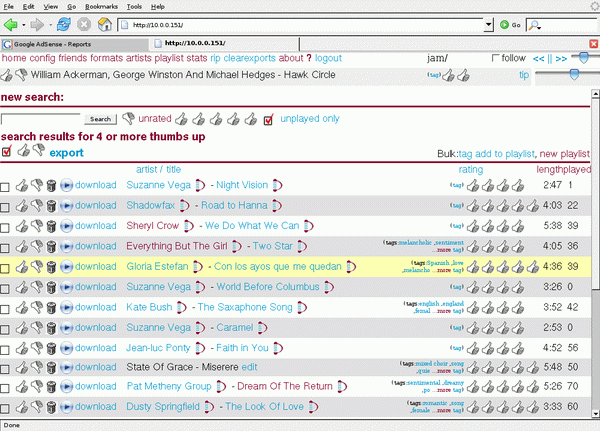
Task: Open the File menu
Action: [x=8, y=7]
